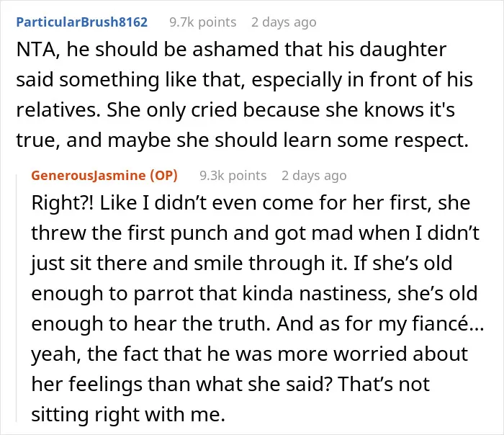This screenshot has width=504, height=435.
Task: Click the line starting "just sit there and smile"
Action: tap(242, 264)
